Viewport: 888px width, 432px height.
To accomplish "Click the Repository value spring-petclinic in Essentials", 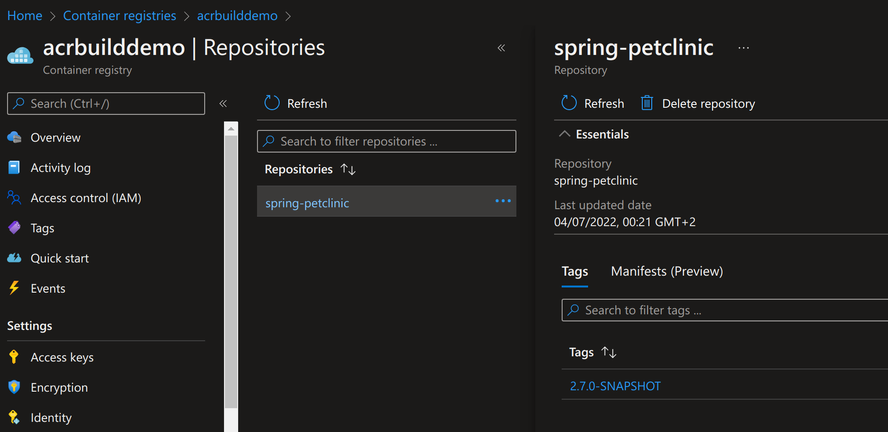I will 596,181.
